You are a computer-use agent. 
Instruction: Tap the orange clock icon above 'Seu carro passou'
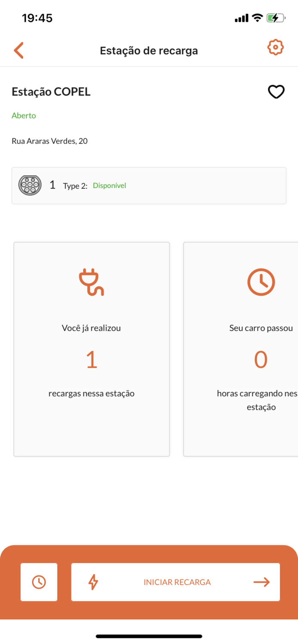click(261, 282)
